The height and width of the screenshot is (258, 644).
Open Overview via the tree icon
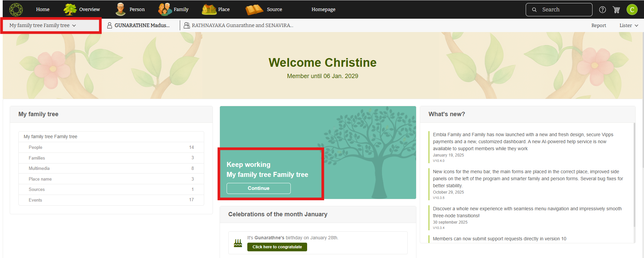point(70,9)
